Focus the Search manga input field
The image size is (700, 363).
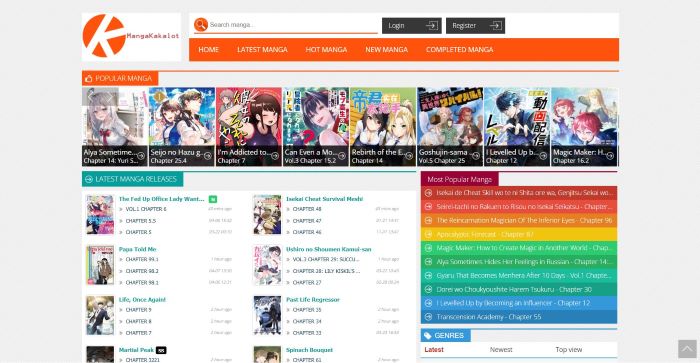pyautogui.click(x=293, y=25)
